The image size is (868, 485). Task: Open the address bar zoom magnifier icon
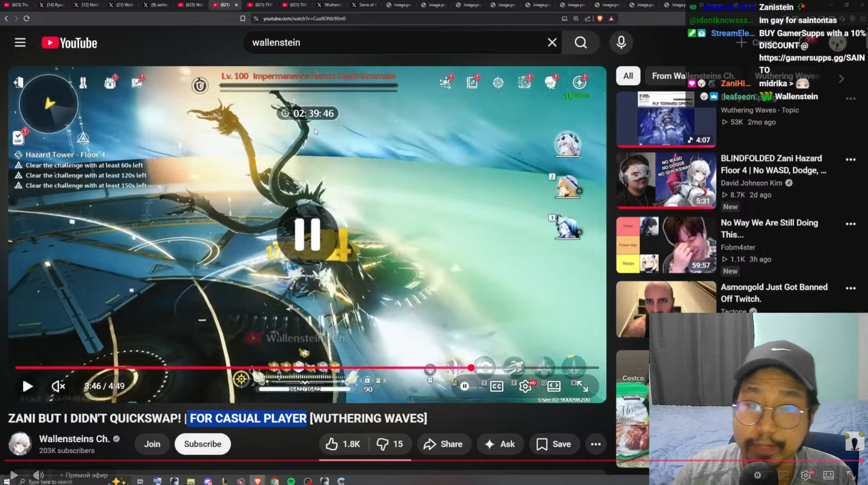(576, 19)
